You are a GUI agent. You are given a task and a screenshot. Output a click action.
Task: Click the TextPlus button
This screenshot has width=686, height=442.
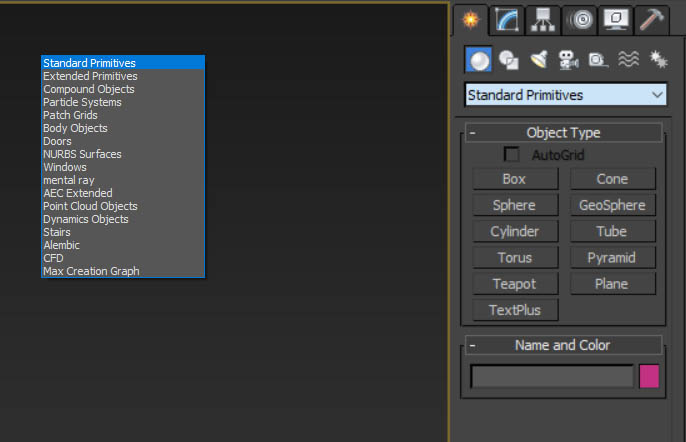(x=515, y=310)
